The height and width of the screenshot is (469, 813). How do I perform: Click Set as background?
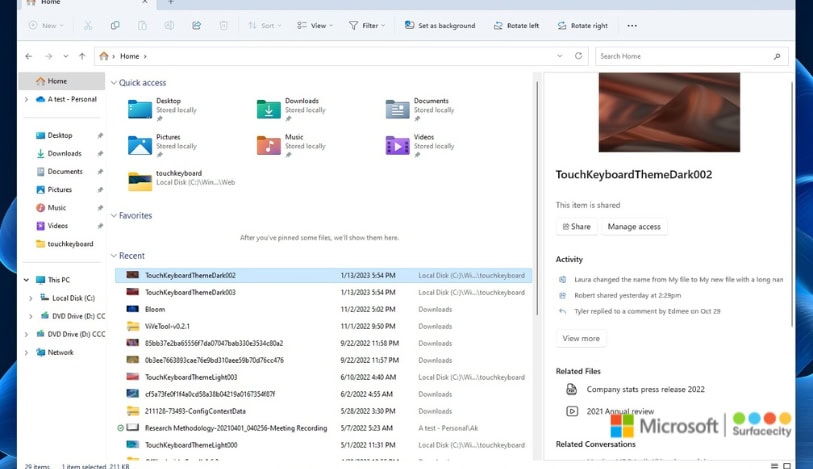(x=439, y=25)
